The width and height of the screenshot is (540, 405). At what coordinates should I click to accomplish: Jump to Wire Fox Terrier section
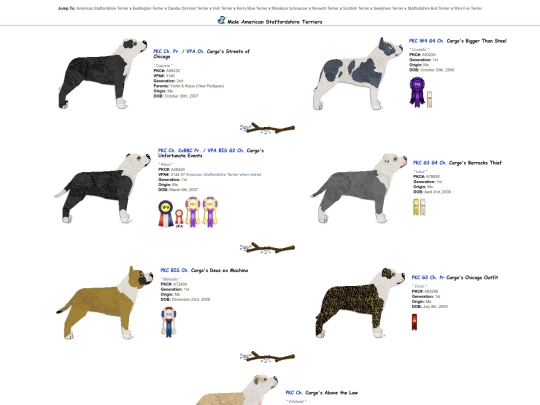coord(468,8)
